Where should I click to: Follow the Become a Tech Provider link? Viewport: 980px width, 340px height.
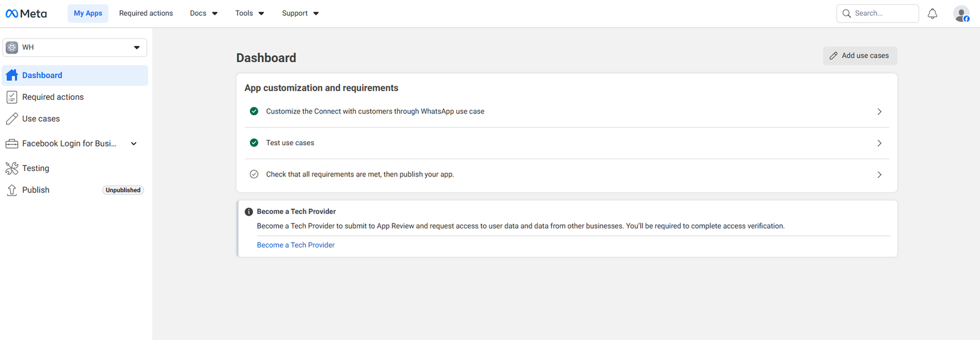[296, 245]
